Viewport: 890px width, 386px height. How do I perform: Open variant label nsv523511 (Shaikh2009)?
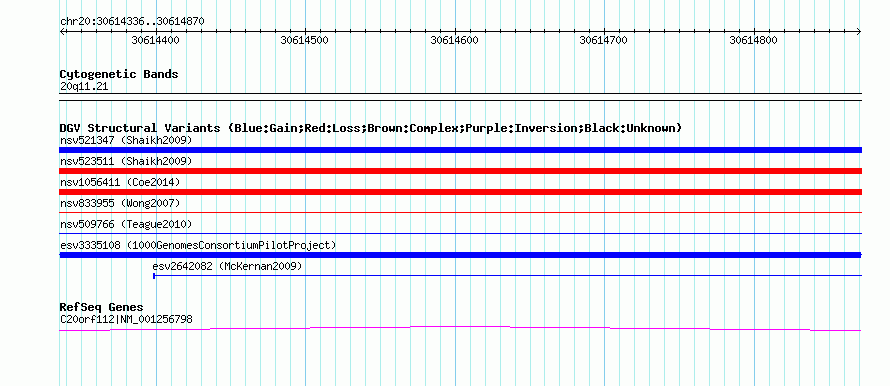pos(126,161)
